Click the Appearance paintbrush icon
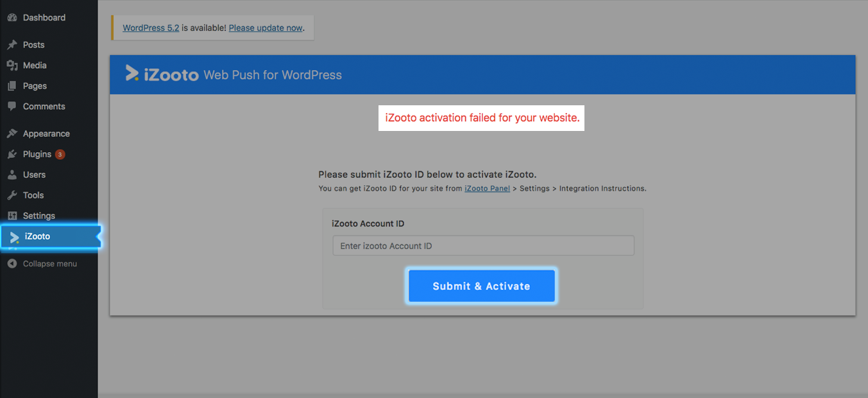The height and width of the screenshot is (398, 868). click(12, 134)
